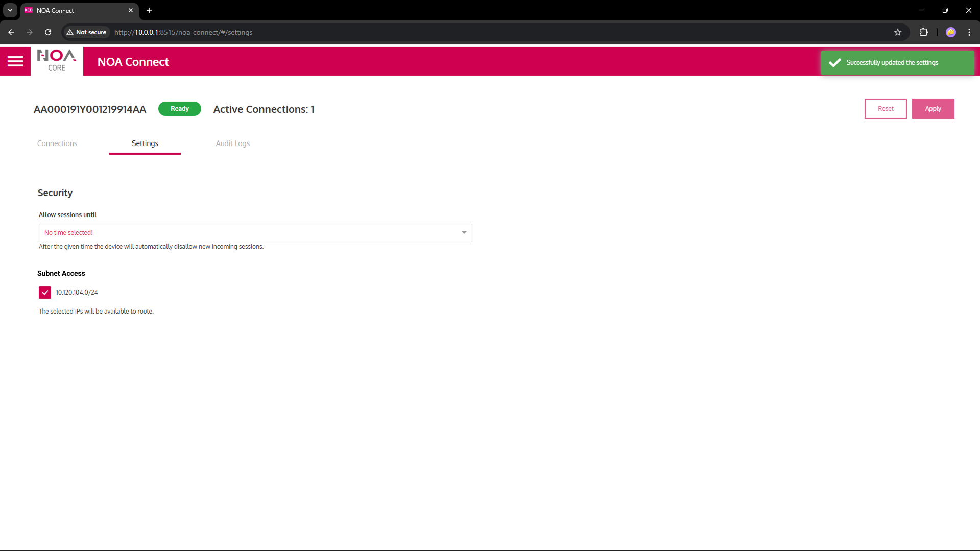Bookmark this page with the star icon
The height and width of the screenshot is (551, 980).
(x=897, y=32)
